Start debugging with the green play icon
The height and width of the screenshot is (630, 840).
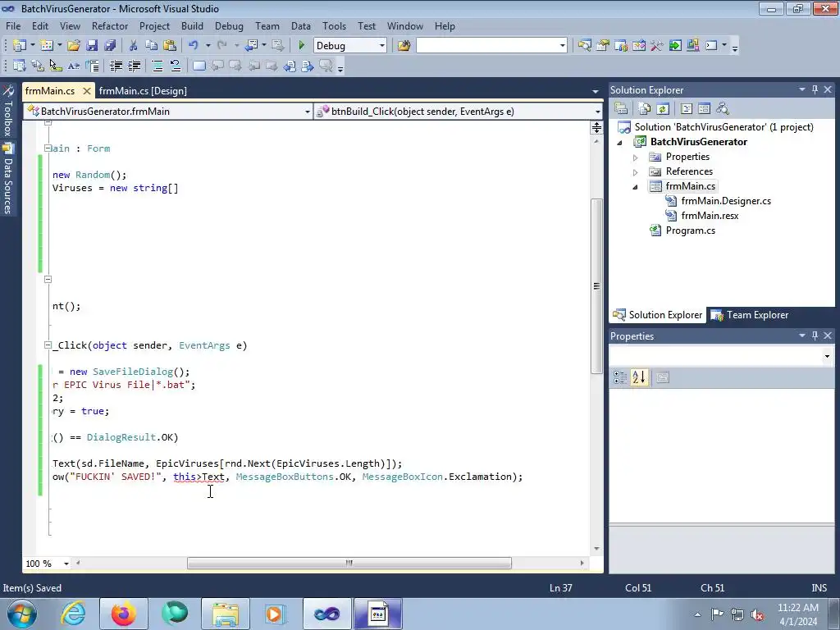(x=301, y=46)
